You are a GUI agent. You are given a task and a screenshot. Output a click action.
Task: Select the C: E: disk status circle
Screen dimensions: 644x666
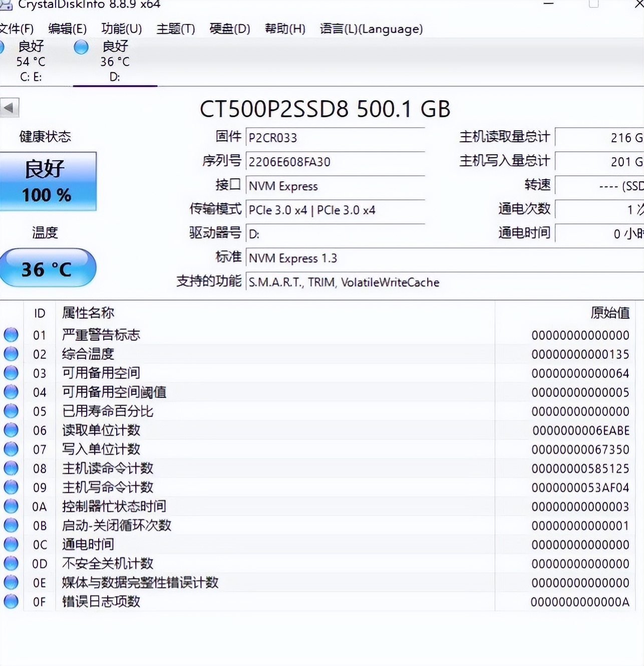pos(2,47)
